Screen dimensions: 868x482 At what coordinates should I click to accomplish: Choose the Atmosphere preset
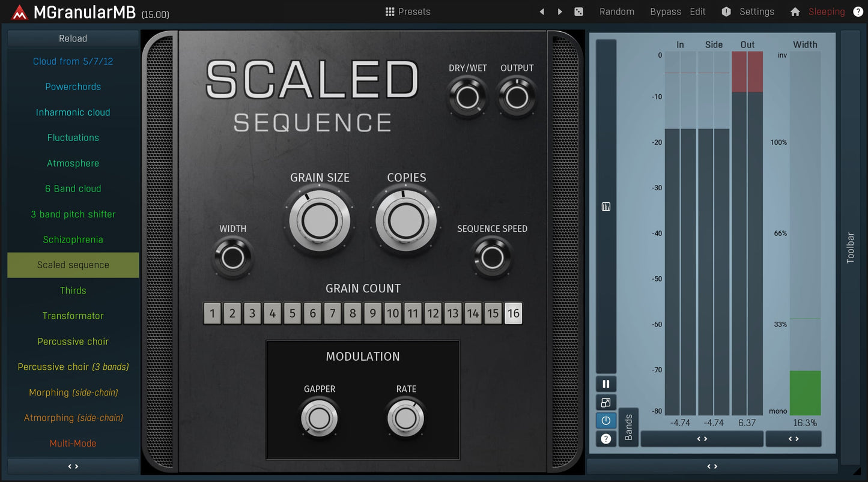(73, 163)
